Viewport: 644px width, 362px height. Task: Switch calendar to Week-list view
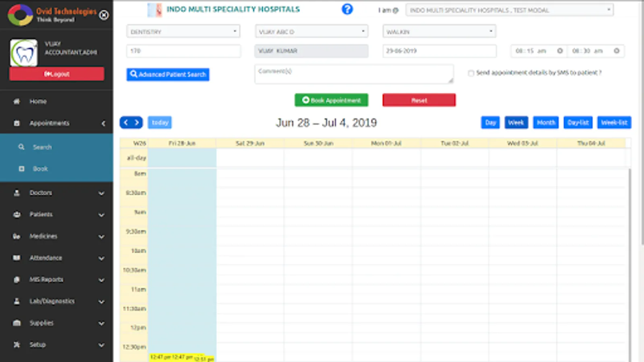pyautogui.click(x=614, y=123)
